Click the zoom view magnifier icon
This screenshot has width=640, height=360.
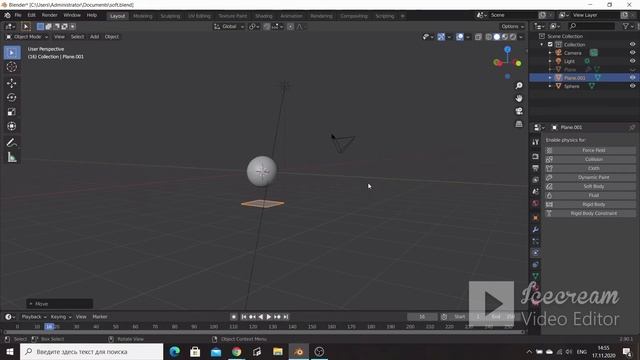[x=519, y=86]
